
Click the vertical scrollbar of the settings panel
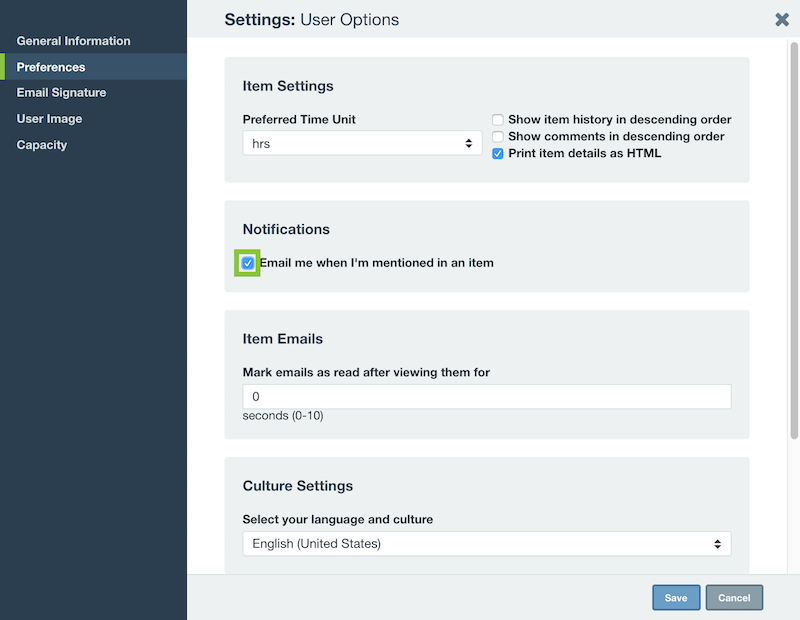point(794,240)
